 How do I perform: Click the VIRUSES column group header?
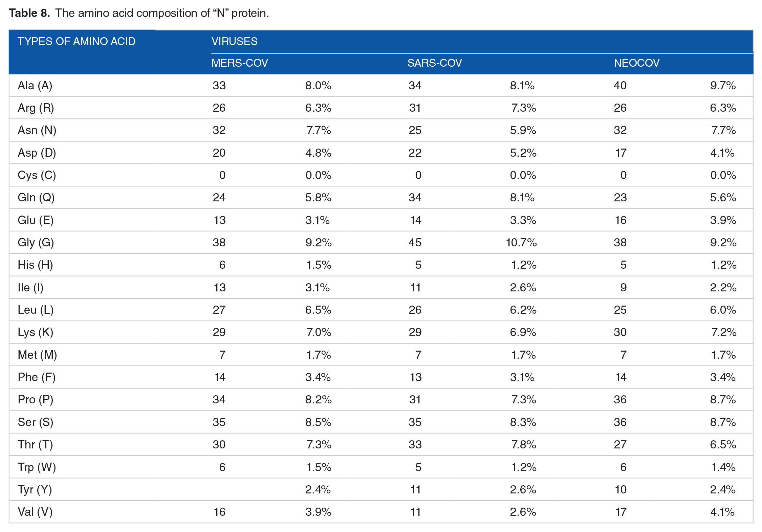[x=235, y=41]
